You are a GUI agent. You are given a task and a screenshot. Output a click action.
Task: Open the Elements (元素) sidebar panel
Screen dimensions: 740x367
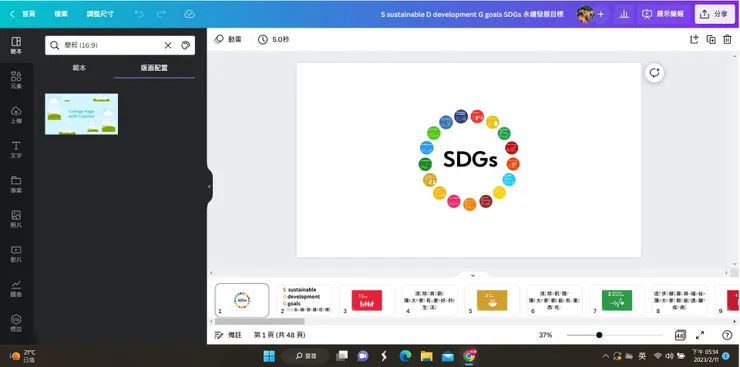(x=16, y=80)
